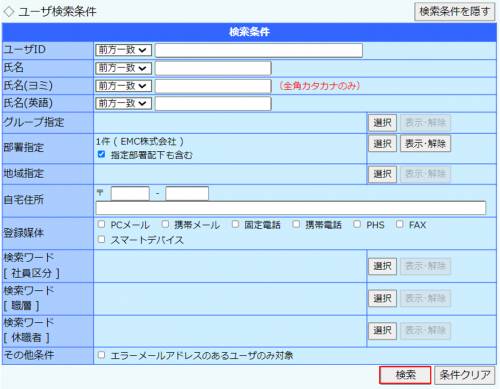Check the 携帯メール checkbox
Image resolution: width=500 pixels, height=389 pixels.
pyautogui.click(x=165, y=224)
